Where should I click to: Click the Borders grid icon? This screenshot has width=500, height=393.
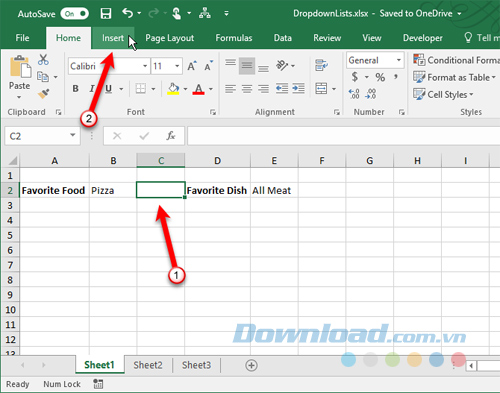click(x=141, y=89)
